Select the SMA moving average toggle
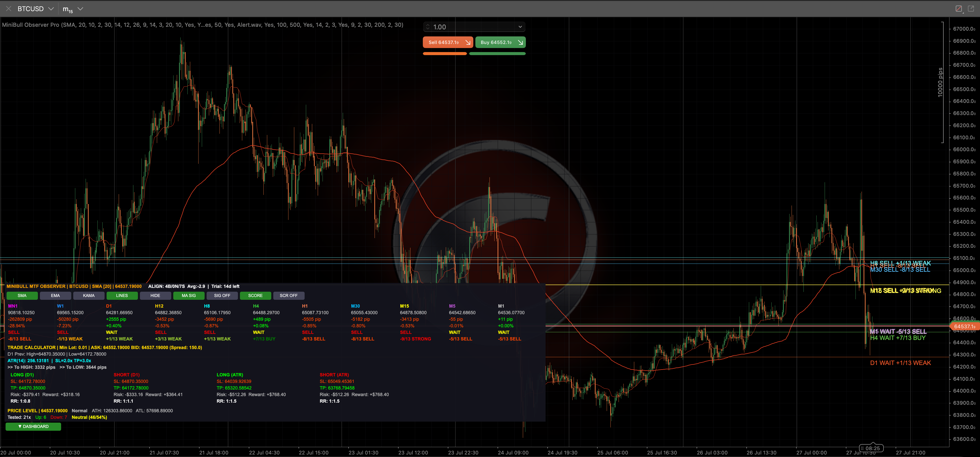980x457 pixels. 22,295
